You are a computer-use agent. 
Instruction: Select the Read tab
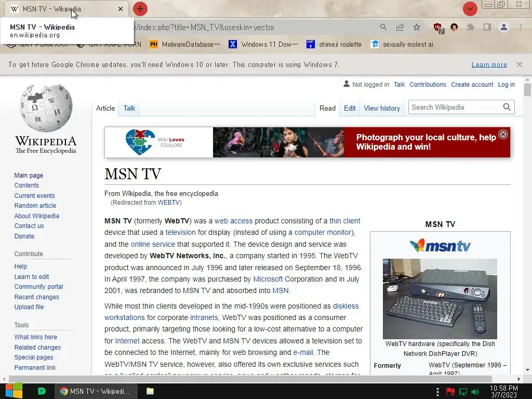coord(327,108)
